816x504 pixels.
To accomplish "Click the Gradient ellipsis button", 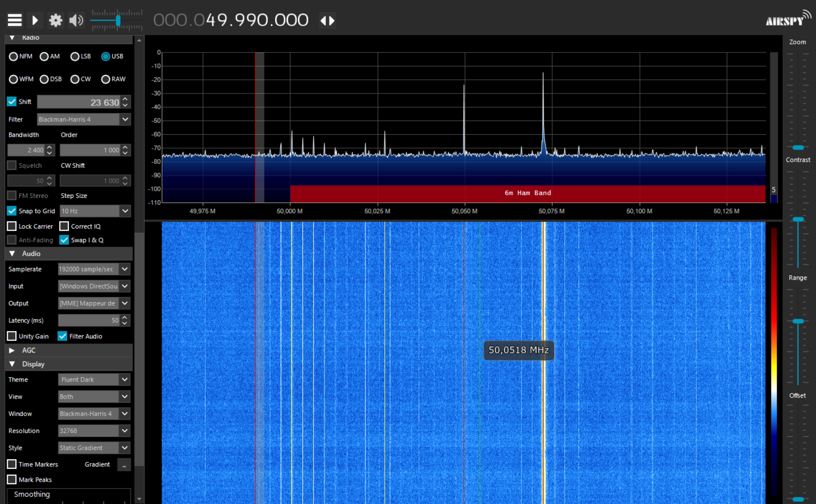I will point(124,465).
